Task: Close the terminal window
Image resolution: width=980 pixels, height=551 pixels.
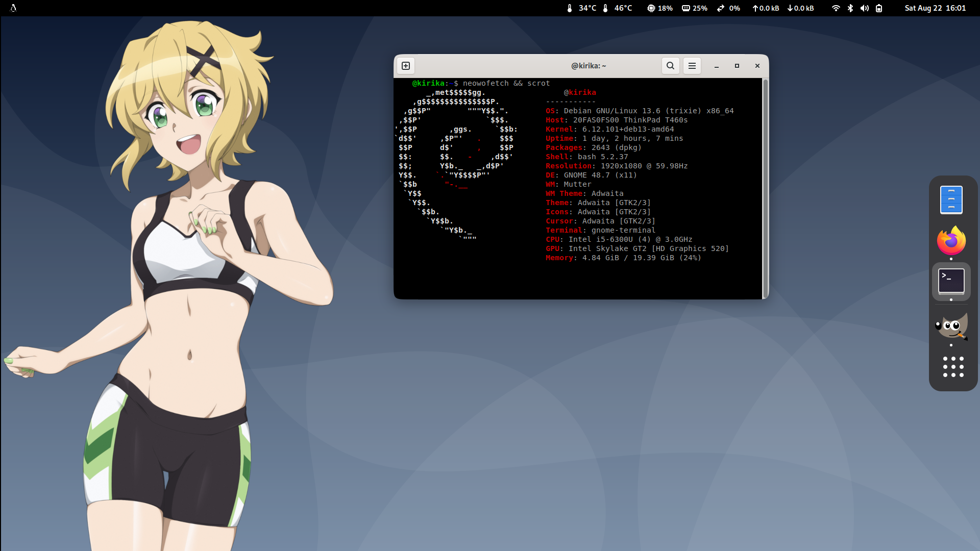Action: [x=757, y=66]
